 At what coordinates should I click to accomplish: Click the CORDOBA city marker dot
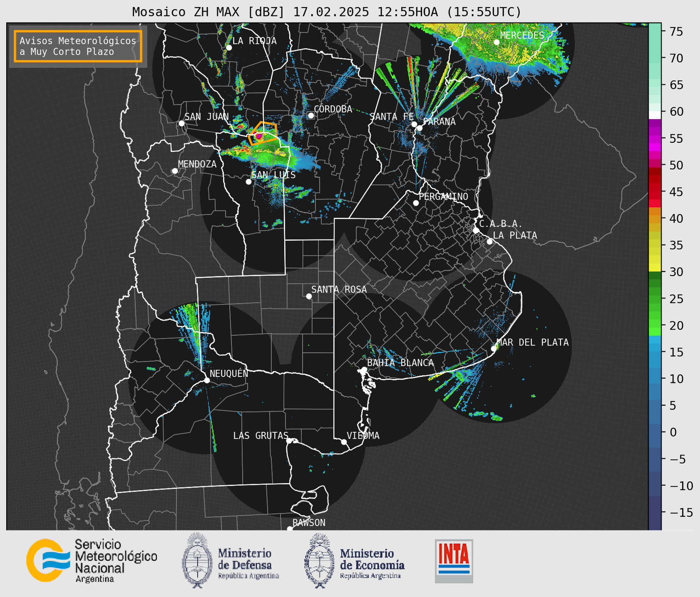coord(311,115)
